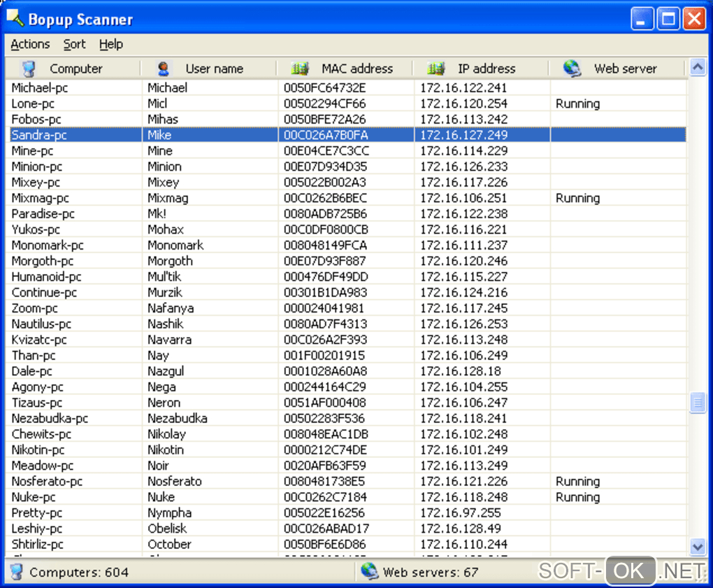The width and height of the screenshot is (713, 588).
Task: Click the vertical scrollbar thumb
Action: pos(698,402)
